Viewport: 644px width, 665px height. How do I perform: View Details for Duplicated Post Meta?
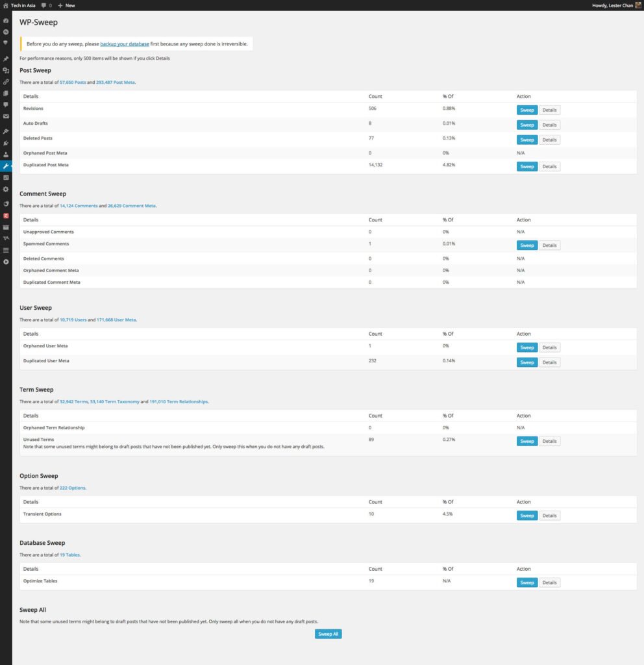tap(549, 166)
